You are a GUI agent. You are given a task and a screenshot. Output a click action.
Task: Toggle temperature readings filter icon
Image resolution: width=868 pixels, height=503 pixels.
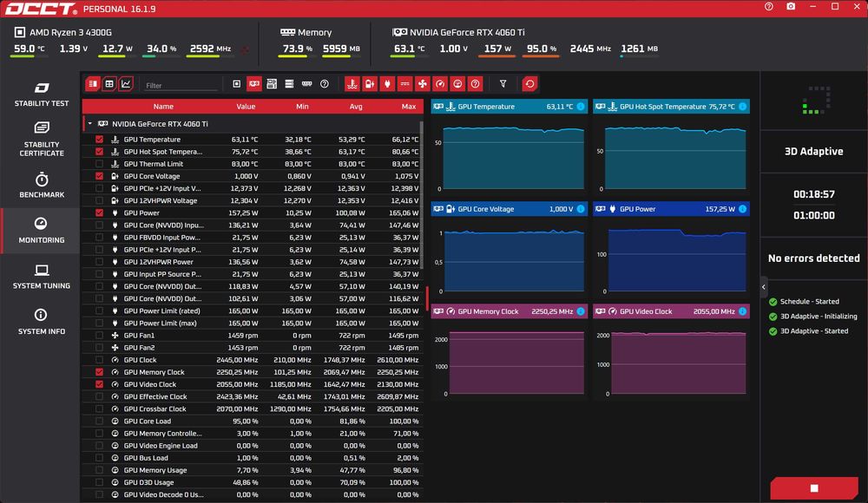click(x=352, y=84)
